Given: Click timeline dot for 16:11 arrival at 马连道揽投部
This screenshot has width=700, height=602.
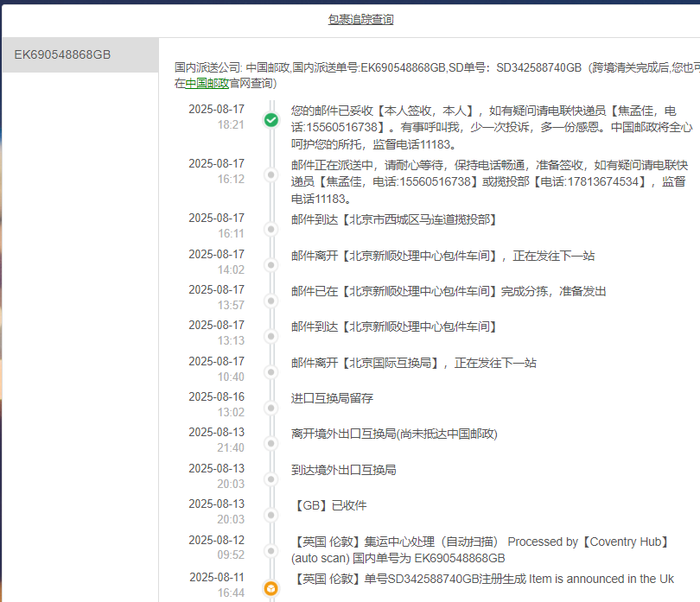Looking at the screenshot, I should click(271, 229).
